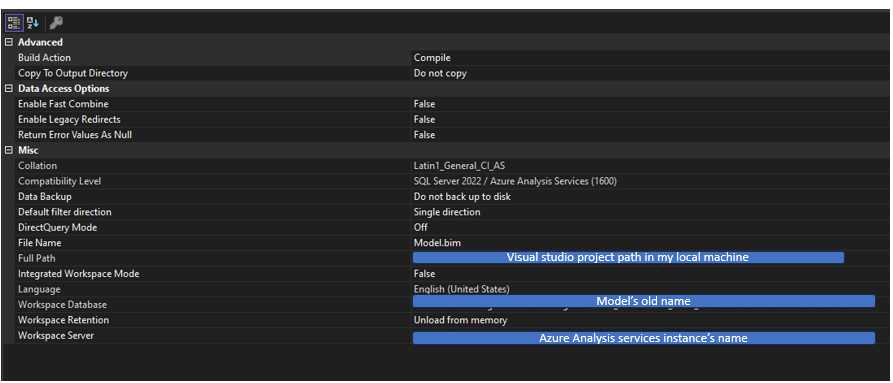Click the Off value for DirectQuery Mode
The image size is (893, 383).
tap(421, 227)
